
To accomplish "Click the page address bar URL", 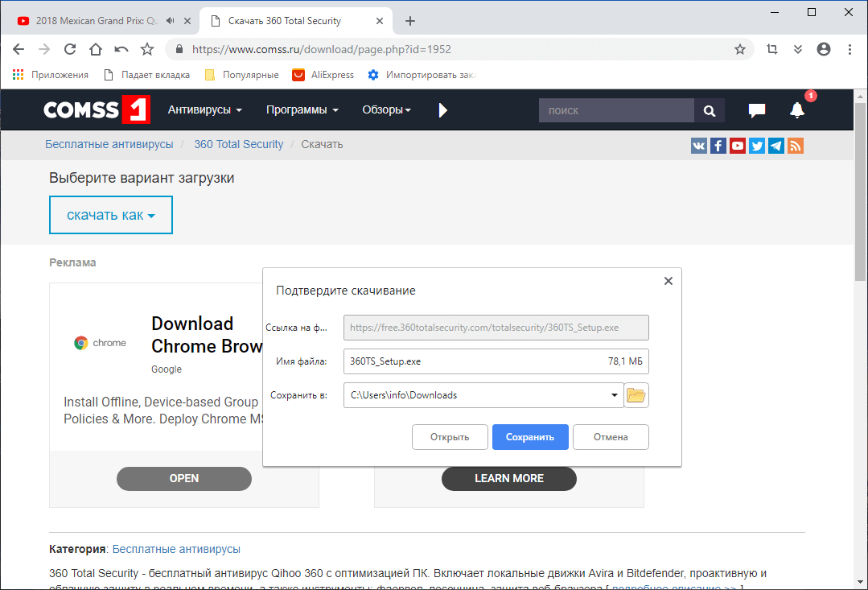I will tap(322, 49).
